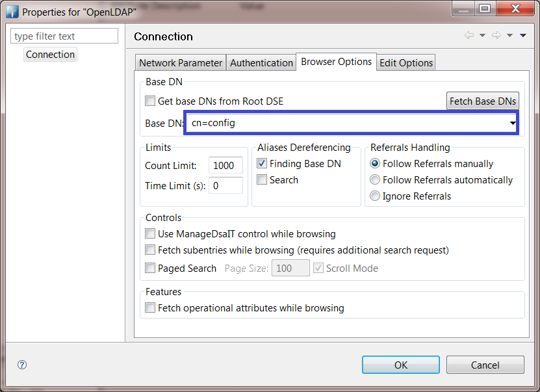
Task: Toggle the Paged Search checkbox
Action: 150,268
